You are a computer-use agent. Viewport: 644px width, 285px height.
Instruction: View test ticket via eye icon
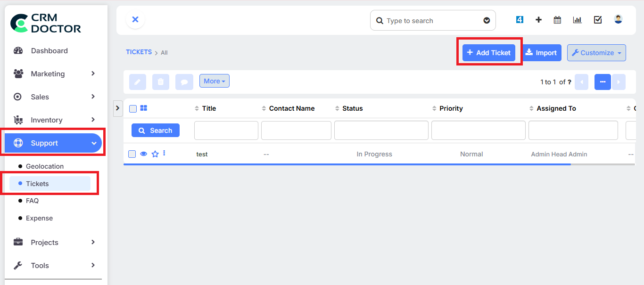pos(144,154)
